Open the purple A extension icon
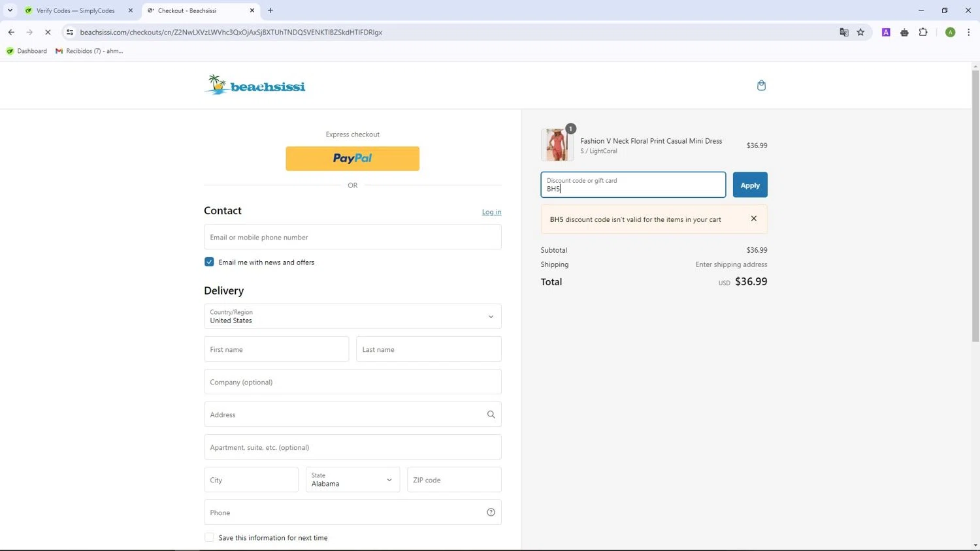 click(886, 32)
